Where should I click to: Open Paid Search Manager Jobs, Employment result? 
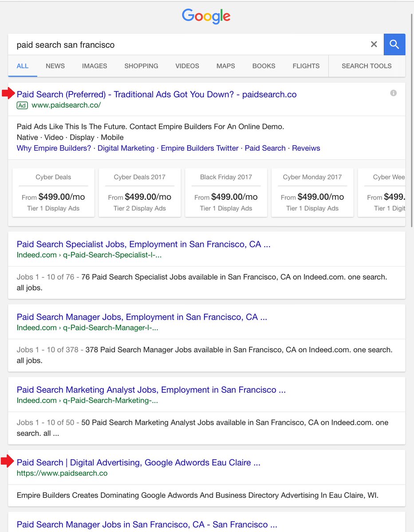tap(142, 317)
